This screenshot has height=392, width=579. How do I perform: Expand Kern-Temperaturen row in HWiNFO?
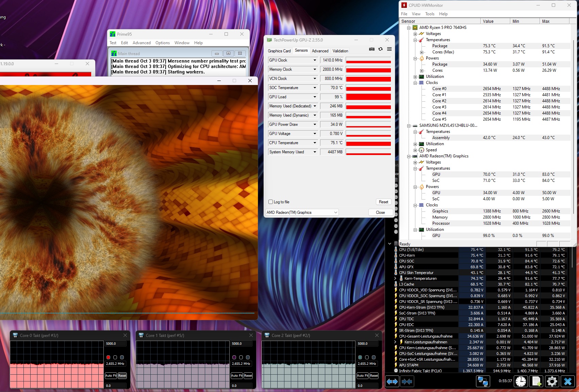pyautogui.click(x=395, y=278)
